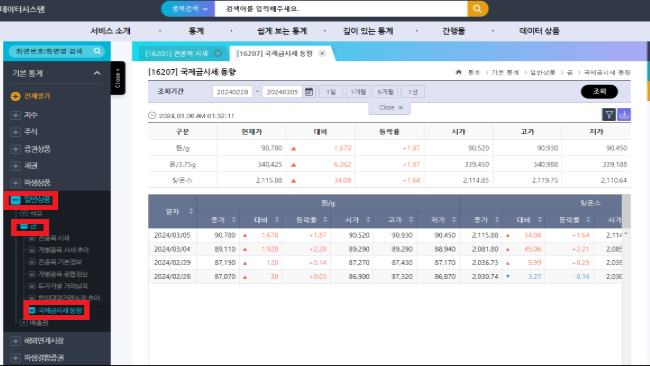Expand the 증권상품 tree node

point(15,149)
